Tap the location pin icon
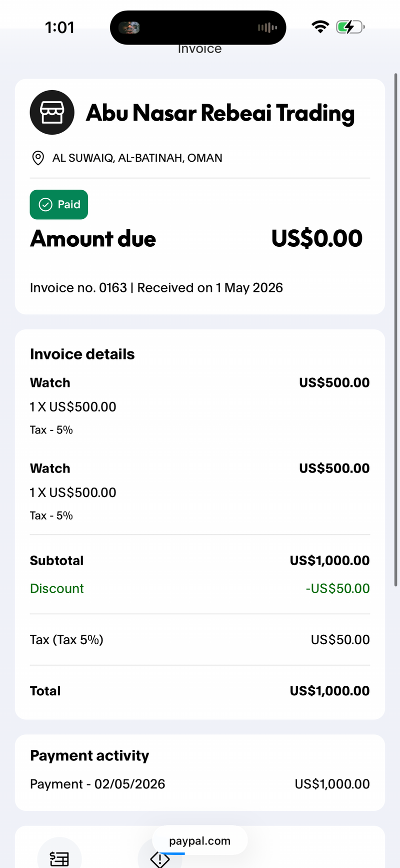The image size is (400, 868). (37, 158)
